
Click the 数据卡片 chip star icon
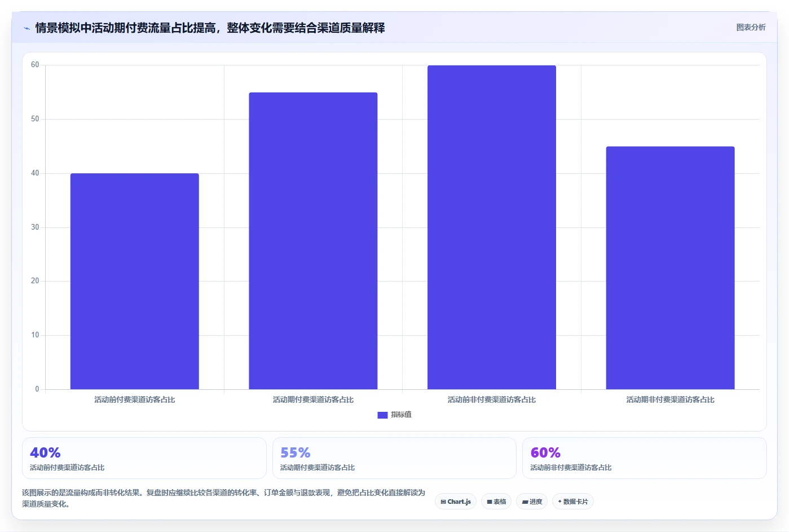[559, 501]
